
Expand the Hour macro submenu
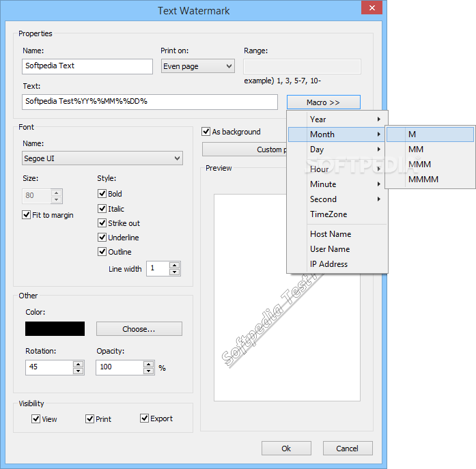[337, 169]
